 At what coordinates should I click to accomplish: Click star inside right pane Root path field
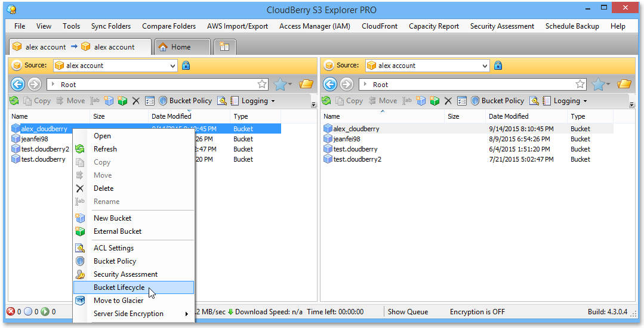580,84
